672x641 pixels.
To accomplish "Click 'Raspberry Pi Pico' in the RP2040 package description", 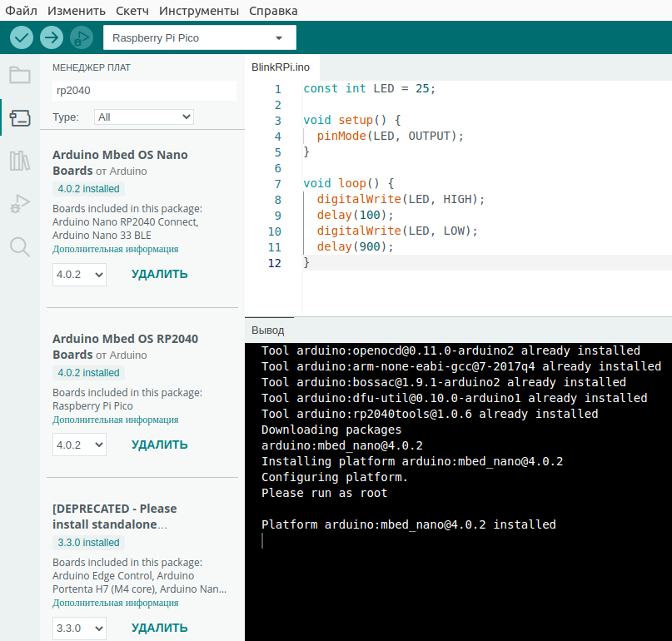I will pos(92,405).
